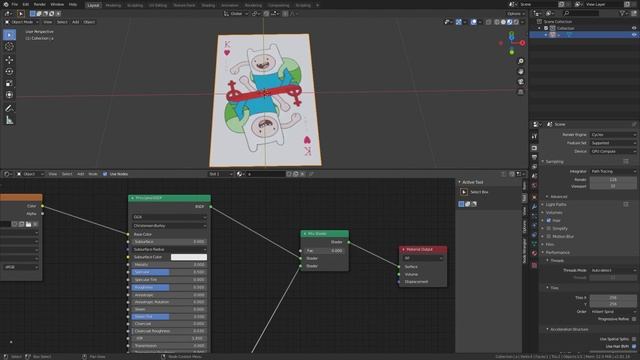
Task: Click the red X axis on navigation gizmo
Action: 522,43
